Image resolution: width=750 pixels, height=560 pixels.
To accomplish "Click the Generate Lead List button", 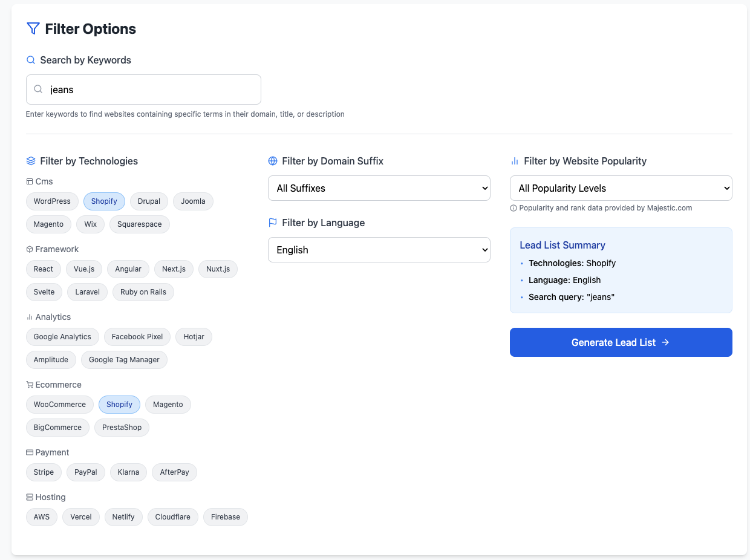I will coord(621,342).
